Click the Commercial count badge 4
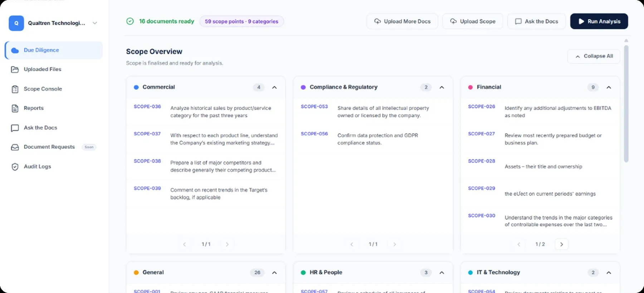Image resolution: width=644 pixels, height=293 pixels. coord(259,87)
